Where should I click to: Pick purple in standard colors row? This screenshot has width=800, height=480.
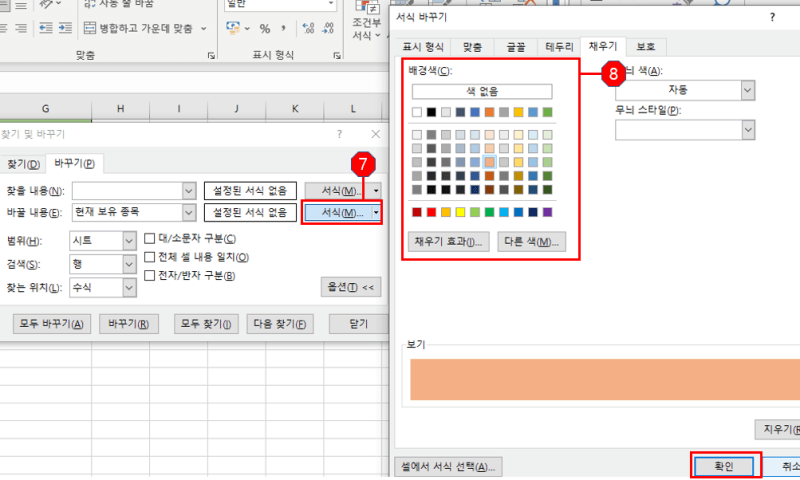click(547, 212)
